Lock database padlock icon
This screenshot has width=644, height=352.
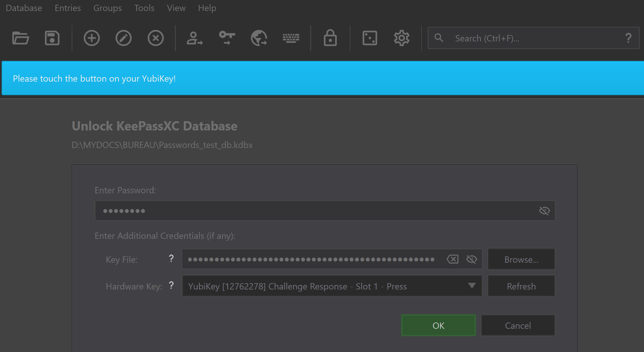(x=330, y=38)
